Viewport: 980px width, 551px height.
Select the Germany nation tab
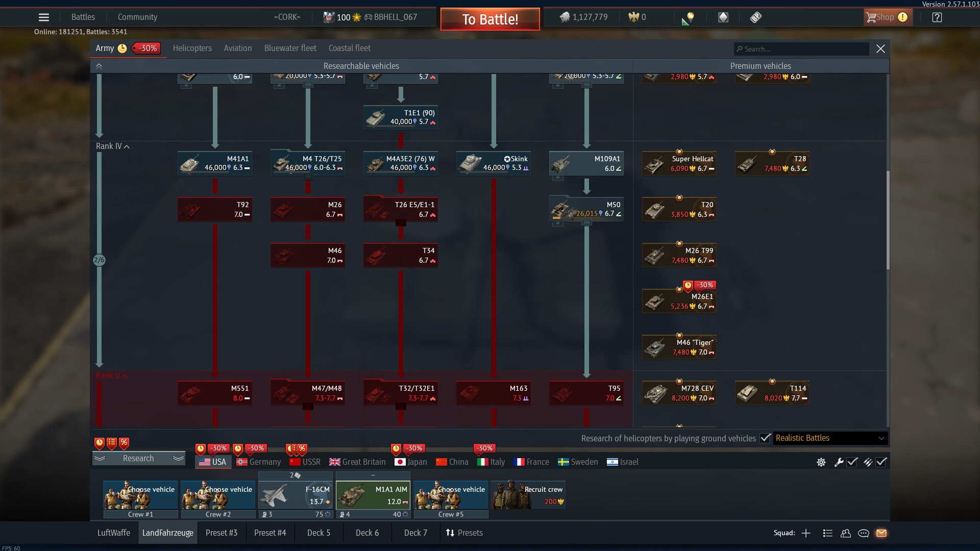[x=259, y=462]
